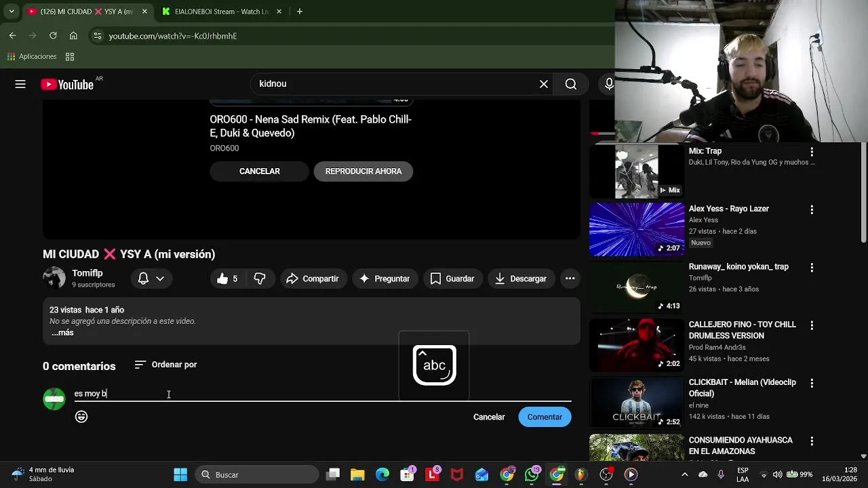Open File Explorer from the taskbar
Image resolution: width=868 pixels, height=488 pixels.
coord(357,474)
